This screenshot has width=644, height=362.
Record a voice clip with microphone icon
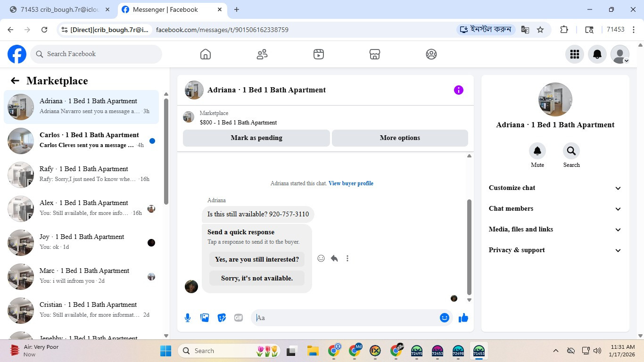point(188,318)
